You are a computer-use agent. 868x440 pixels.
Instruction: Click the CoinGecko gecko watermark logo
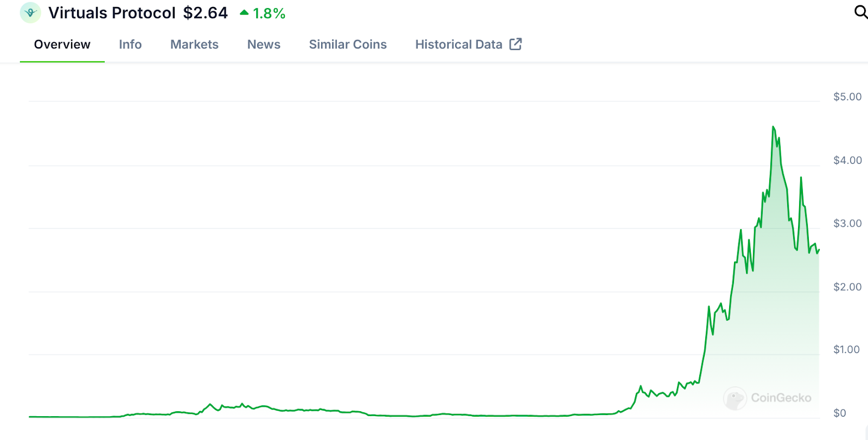pos(735,398)
